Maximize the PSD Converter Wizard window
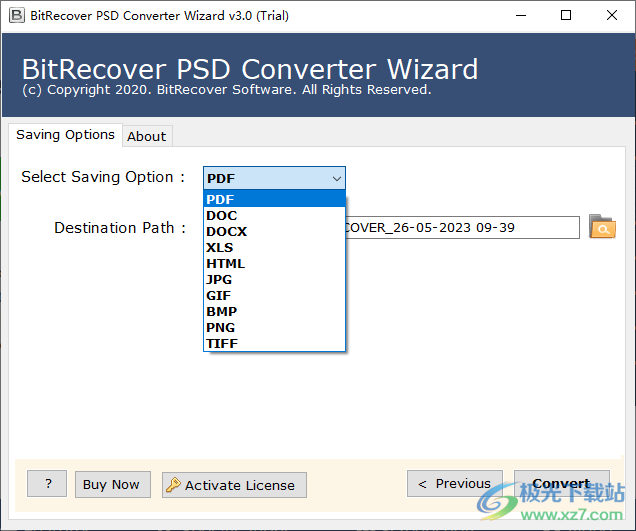Screen dimensions: 636x531 [566, 15]
